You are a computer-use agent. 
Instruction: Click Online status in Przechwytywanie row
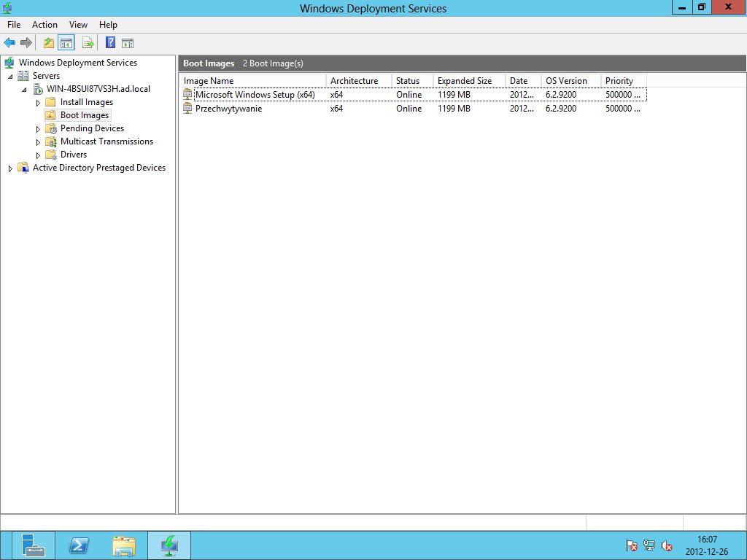pyautogui.click(x=409, y=109)
